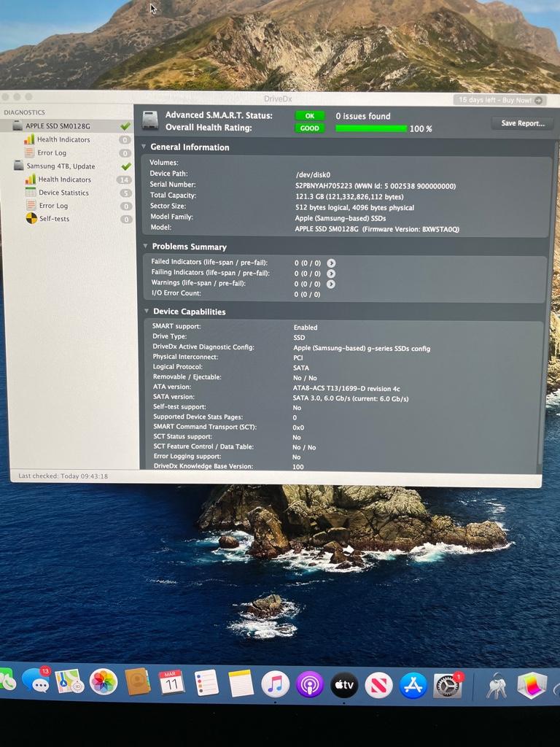Click 'Last checked: Today 09:43:18' status text
This screenshot has height=747, width=560.
[x=63, y=476]
